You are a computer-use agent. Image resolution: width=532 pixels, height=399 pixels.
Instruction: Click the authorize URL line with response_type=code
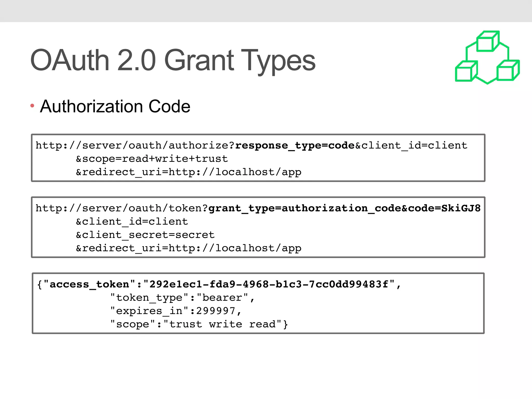click(x=251, y=145)
